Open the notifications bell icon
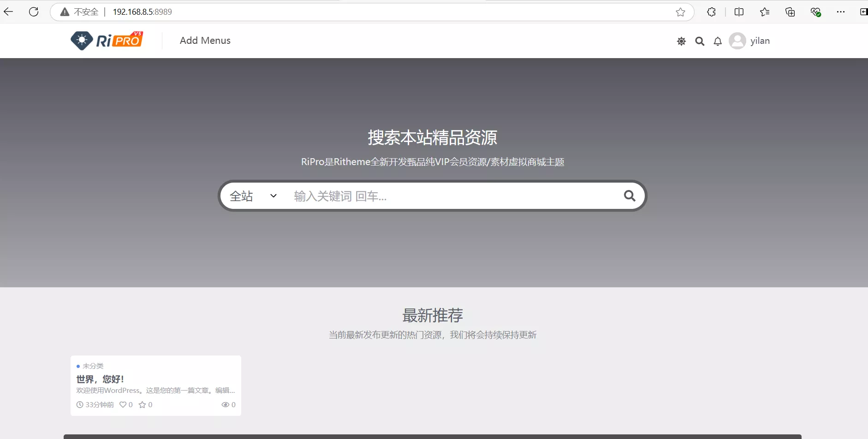Image resolution: width=868 pixels, height=439 pixels. [718, 42]
